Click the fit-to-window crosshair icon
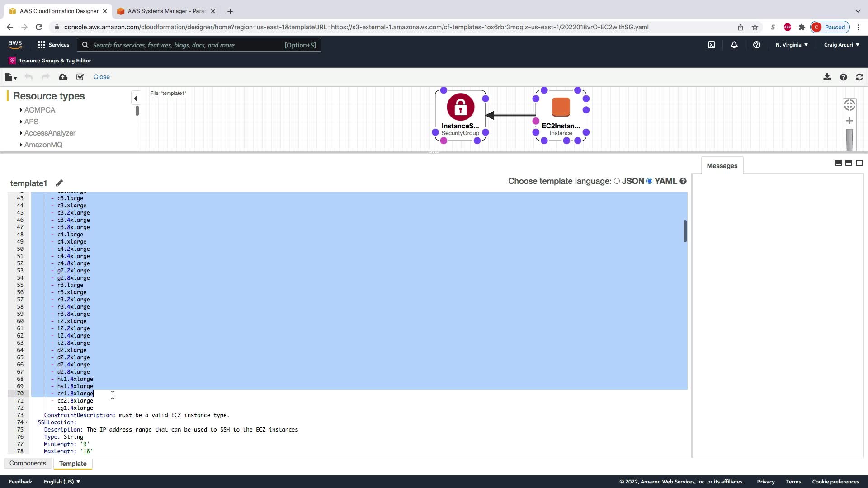This screenshot has height=488, width=868. click(849, 105)
